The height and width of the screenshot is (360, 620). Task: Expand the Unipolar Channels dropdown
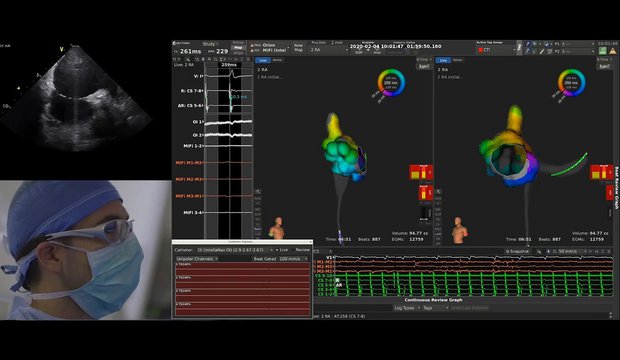(197, 259)
